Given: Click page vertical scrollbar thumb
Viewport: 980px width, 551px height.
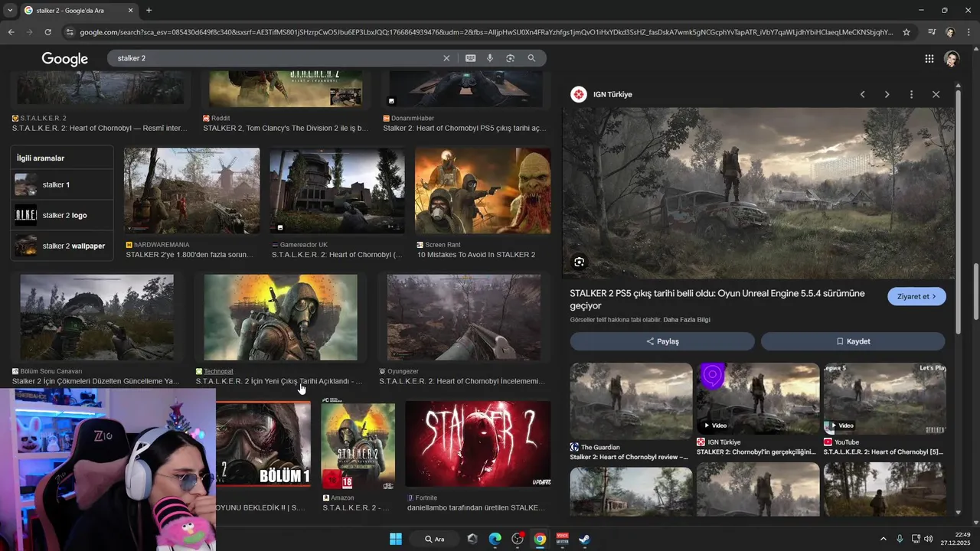Looking at the screenshot, I should click(976, 292).
